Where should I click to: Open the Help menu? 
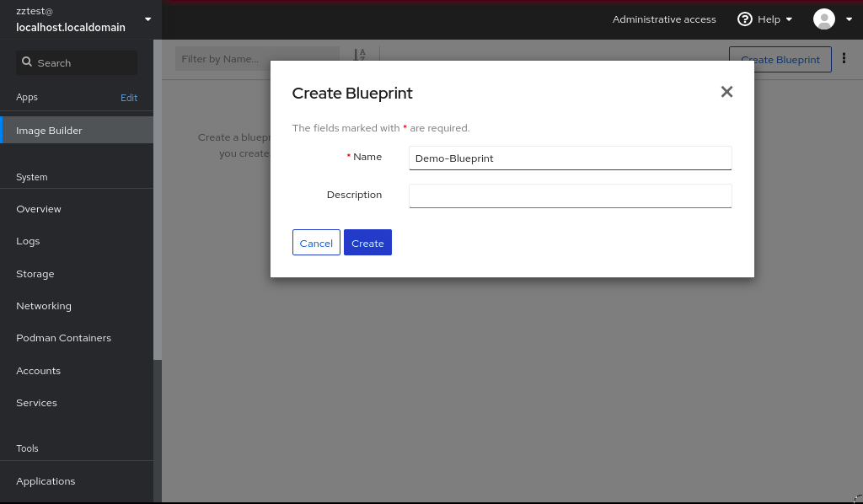coord(765,19)
